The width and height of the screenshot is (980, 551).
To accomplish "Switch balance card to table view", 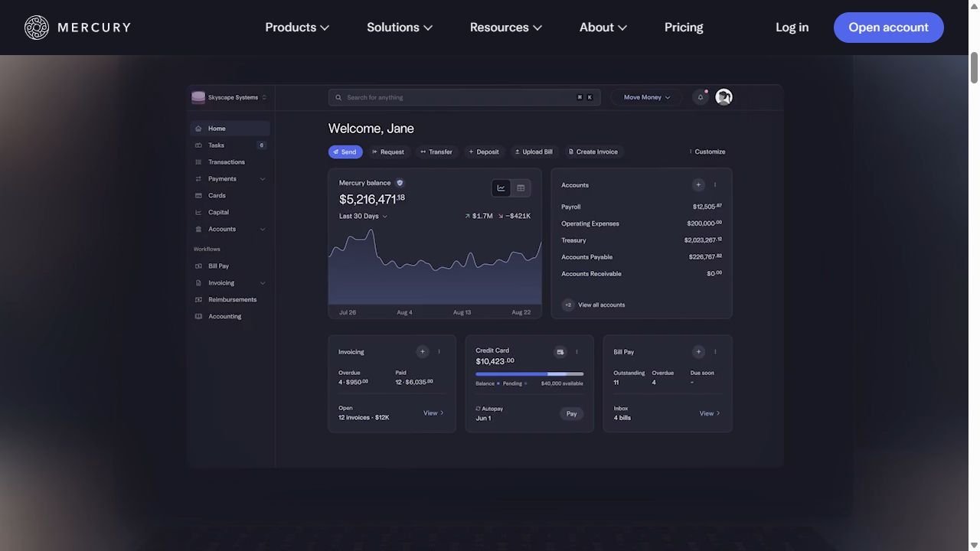I will click(521, 188).
